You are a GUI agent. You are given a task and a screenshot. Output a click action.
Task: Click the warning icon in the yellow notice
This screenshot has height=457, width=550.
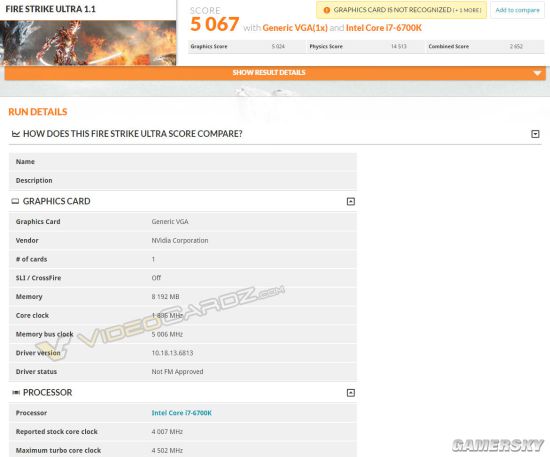pyautogui.click(x=327, y=10)
